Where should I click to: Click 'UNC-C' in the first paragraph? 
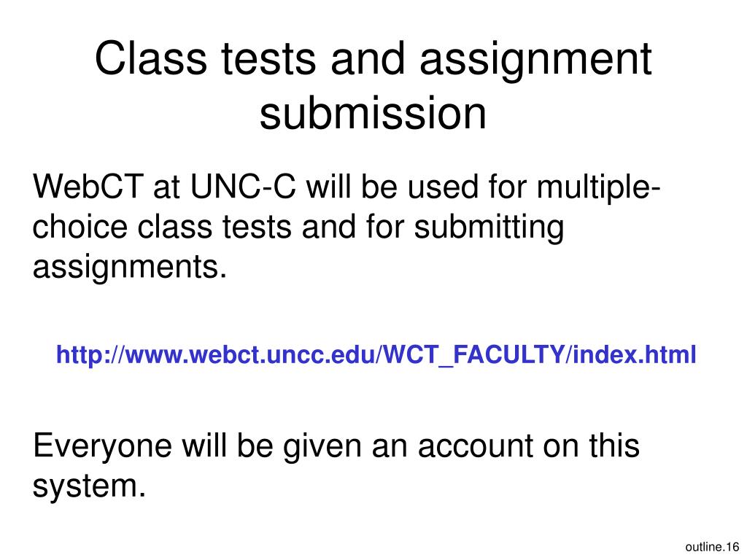click(243, 186)
